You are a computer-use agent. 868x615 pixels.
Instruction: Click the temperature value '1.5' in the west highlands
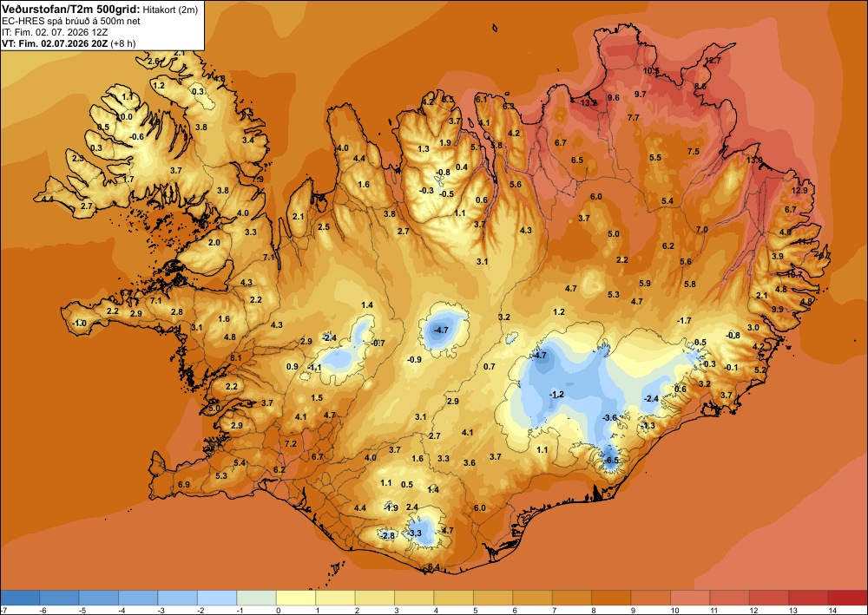pos(317,397)
